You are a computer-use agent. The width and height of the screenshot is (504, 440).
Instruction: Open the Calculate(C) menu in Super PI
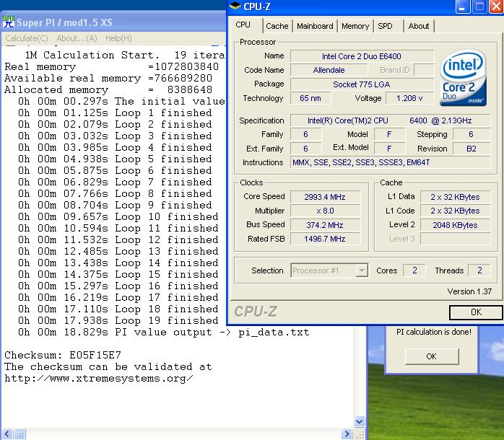27,38
